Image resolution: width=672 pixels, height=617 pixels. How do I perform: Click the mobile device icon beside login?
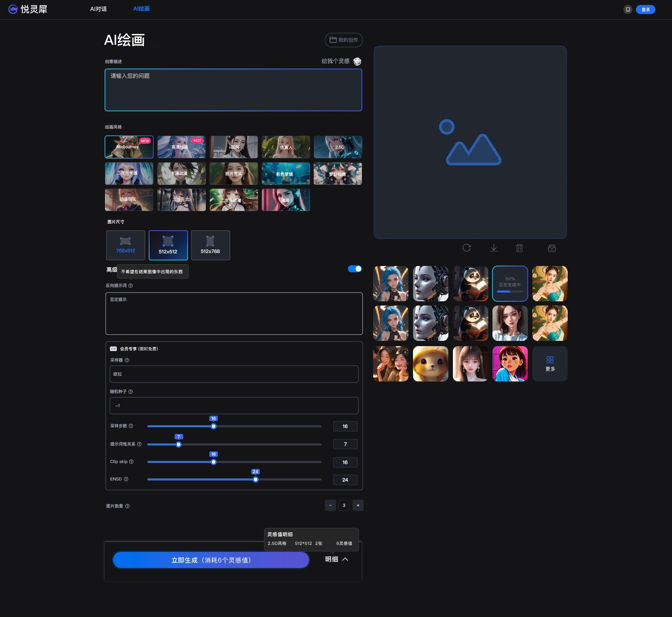coord(628,9)
